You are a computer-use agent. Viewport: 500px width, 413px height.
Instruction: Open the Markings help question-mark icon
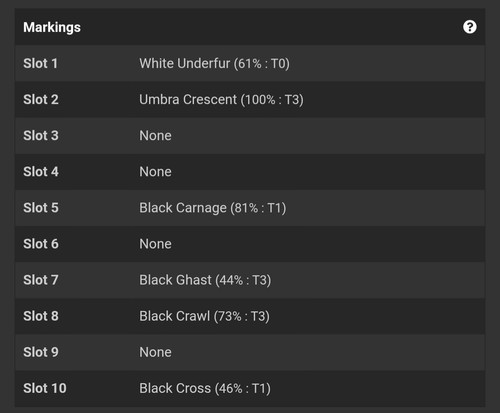[470, 27]
